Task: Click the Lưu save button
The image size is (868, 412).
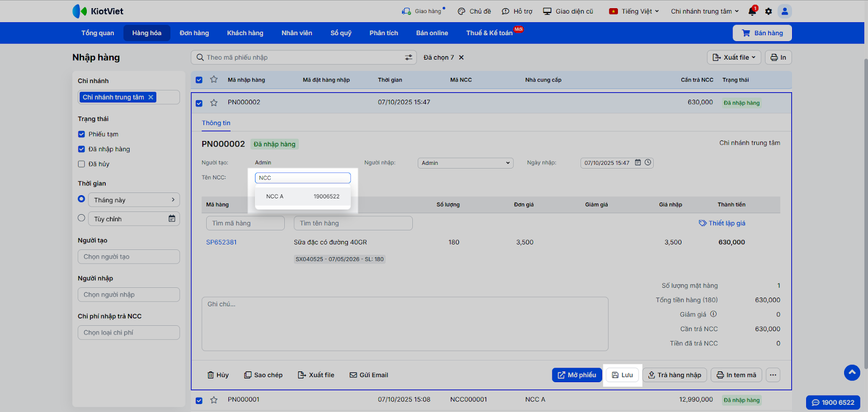Action: coord(622,375)
